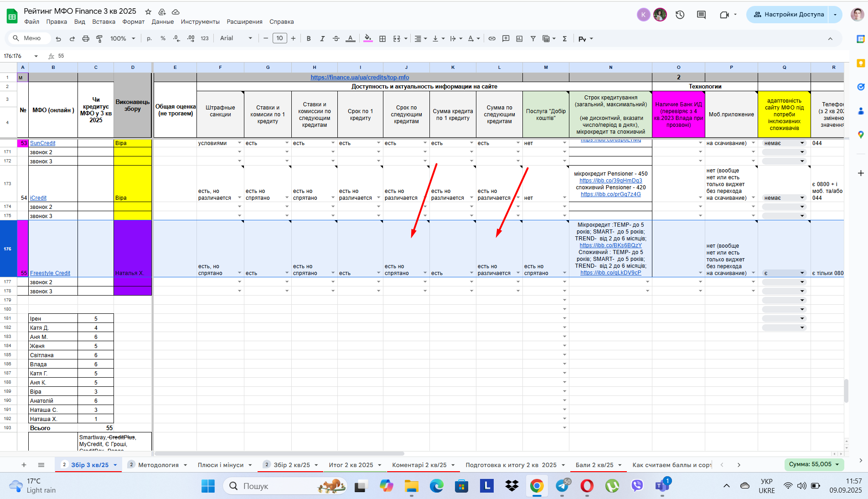Toggle italic formatting
The width and height of the screenshot is (868, 499).
(322, 39)
